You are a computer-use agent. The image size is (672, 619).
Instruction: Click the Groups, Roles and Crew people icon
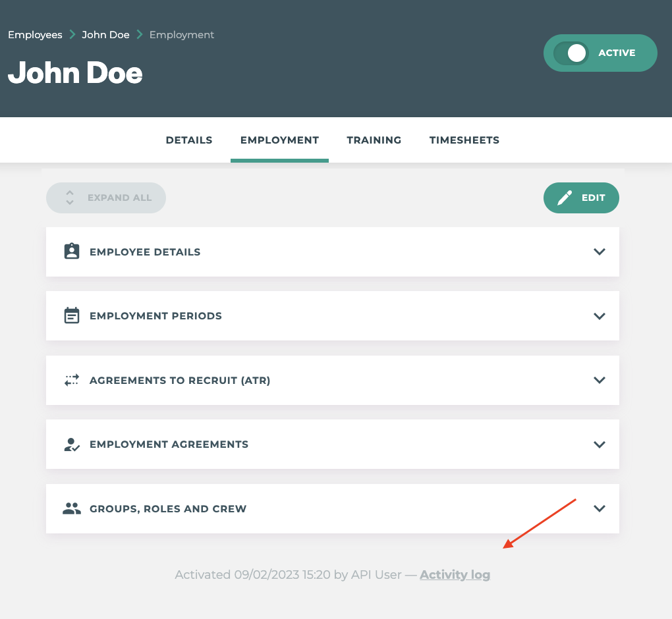click(x=72, y=508)
